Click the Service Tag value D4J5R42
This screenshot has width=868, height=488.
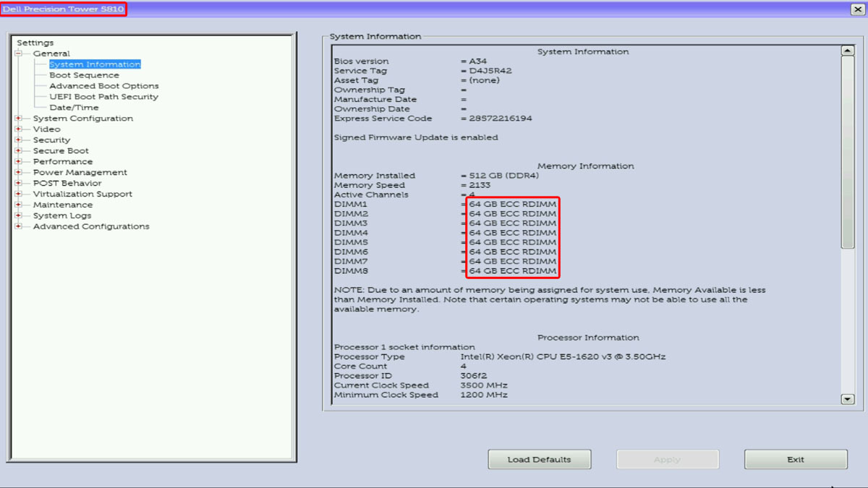click(490, 71)
